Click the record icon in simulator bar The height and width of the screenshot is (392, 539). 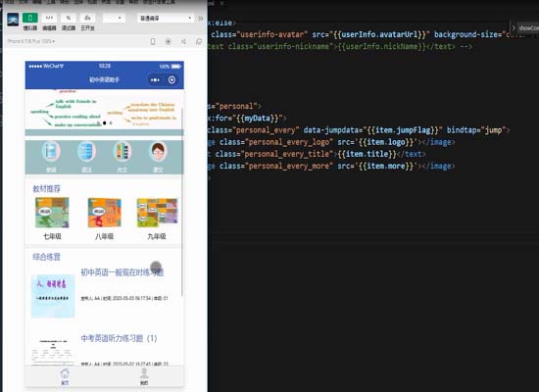click(169, 41)
